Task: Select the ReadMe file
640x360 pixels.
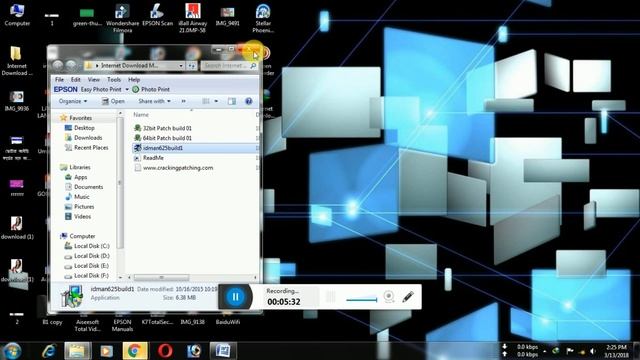Action: point(149,158)
